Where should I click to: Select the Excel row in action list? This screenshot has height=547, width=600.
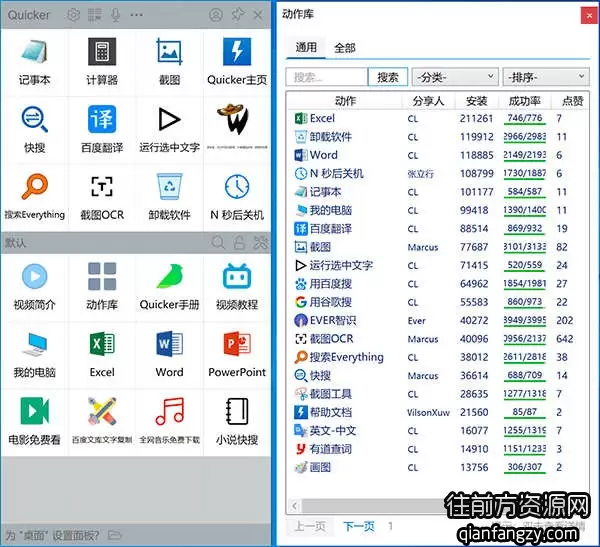pos(437,118)
